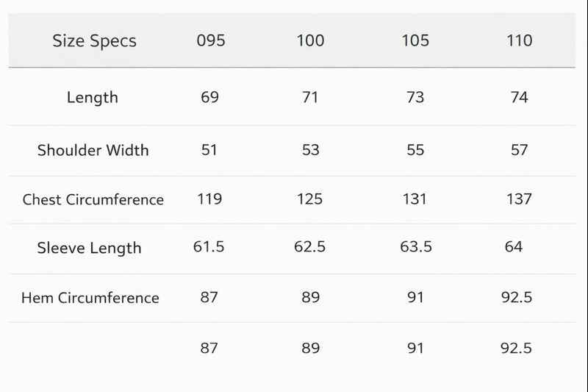Select the "Sleeve Length" row label

pos(89,248)
